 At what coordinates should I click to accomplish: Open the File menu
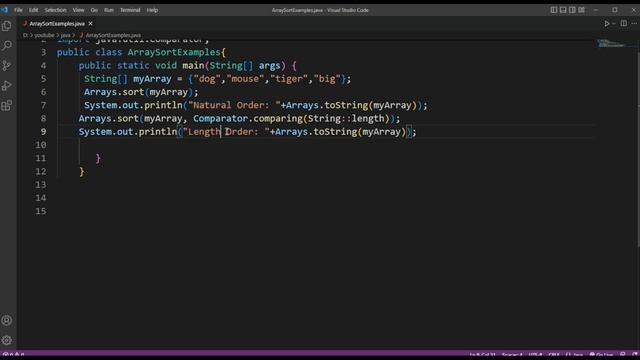(18, 10)
